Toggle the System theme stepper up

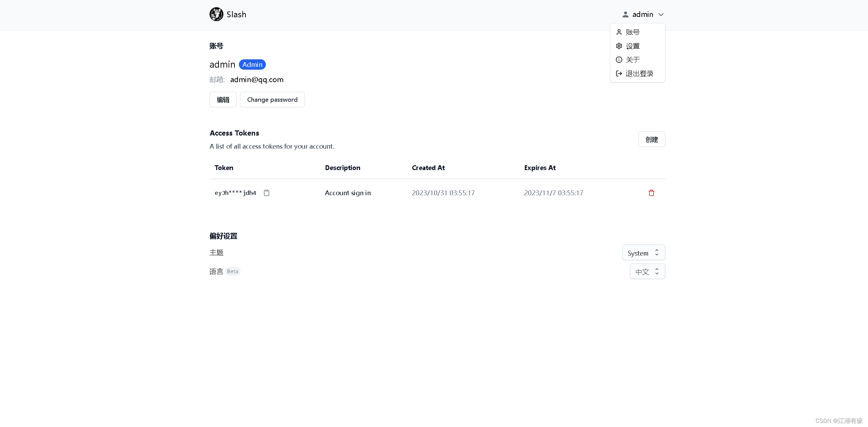(x=657, y=250)
